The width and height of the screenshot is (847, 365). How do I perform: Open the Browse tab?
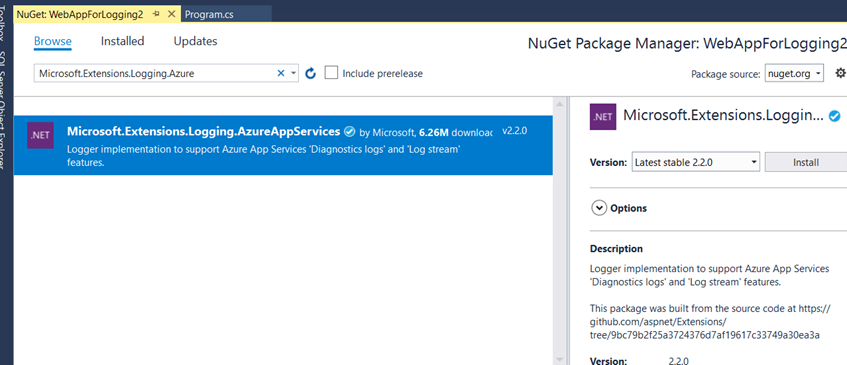52,41
